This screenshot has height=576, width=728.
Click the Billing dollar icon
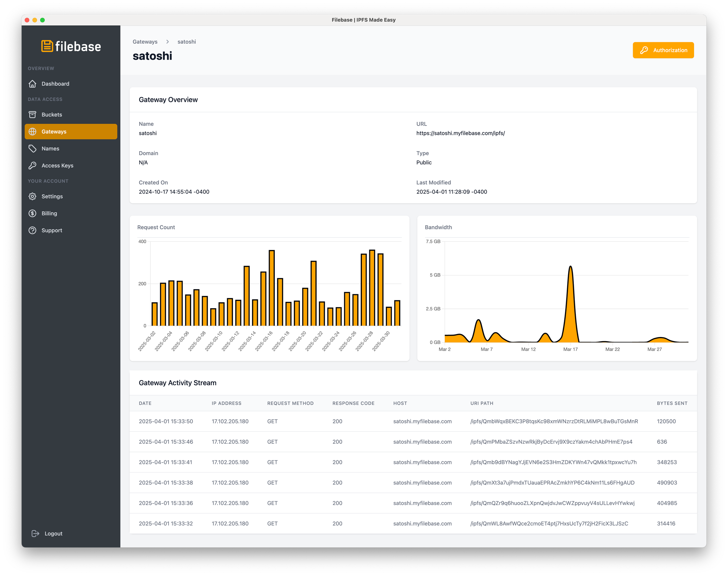(32, 213)
